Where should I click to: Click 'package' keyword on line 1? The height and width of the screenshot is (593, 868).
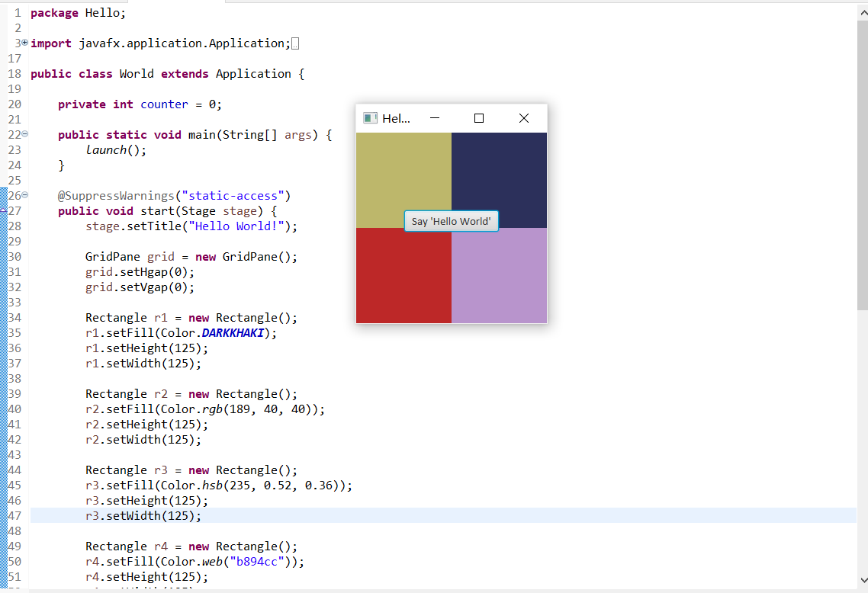tap(54, 13)
